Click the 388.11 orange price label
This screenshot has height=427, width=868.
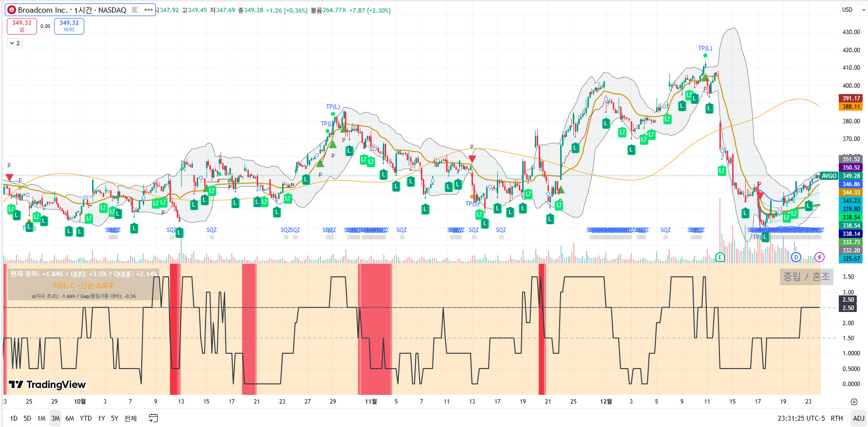(x=851, y=107)
